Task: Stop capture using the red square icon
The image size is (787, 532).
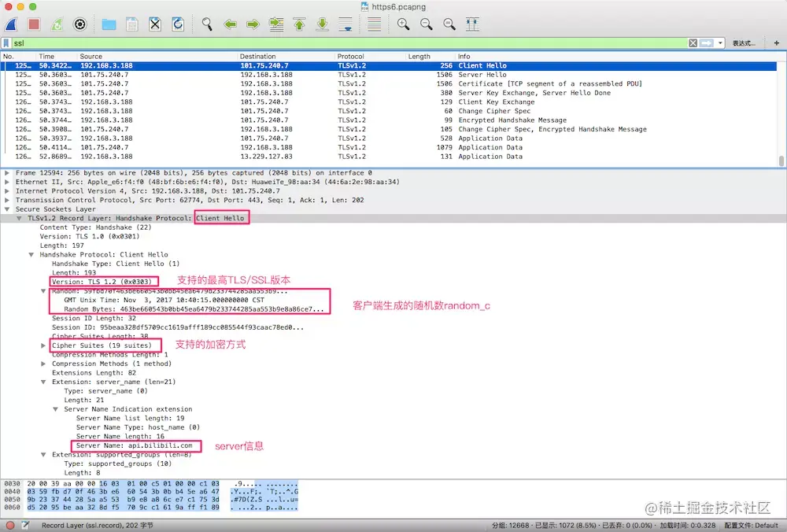Action: click(x=34, y=24)
